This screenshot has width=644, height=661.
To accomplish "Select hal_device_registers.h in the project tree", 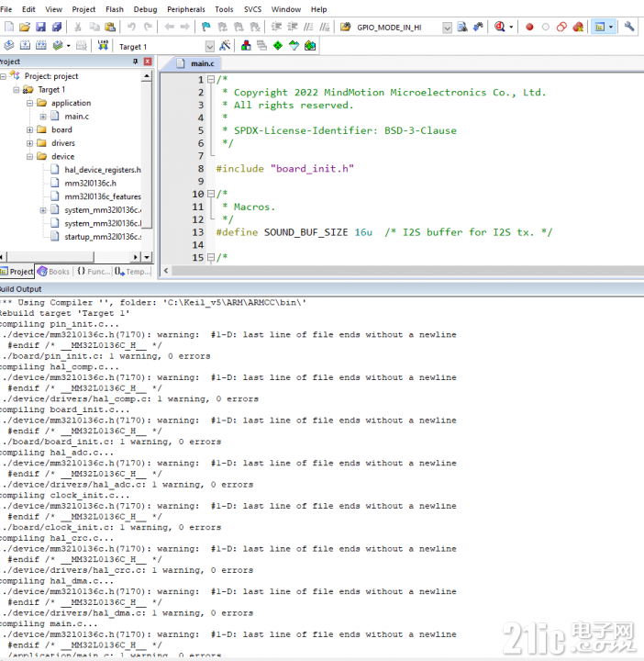I will pos(103,170).
